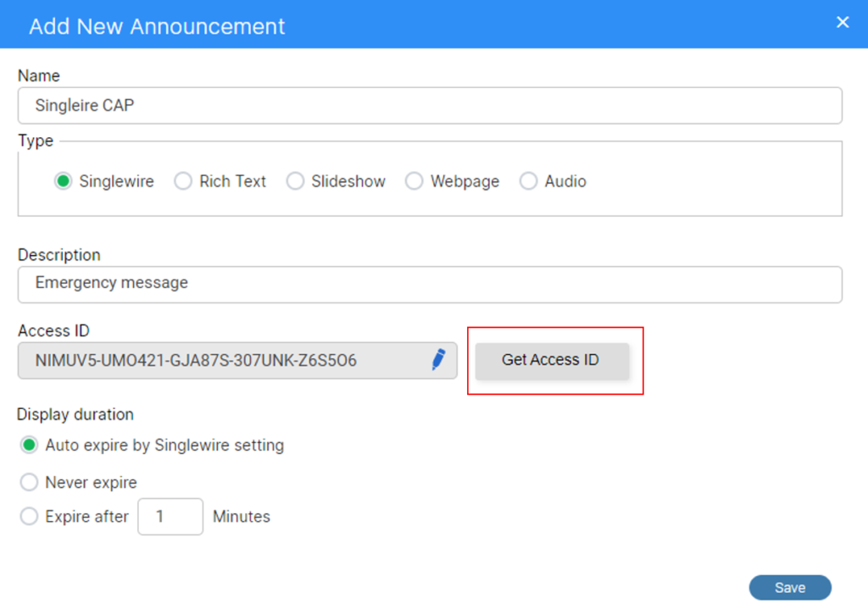
Task: Click the Minutes label text
Action: coord(242,517)
